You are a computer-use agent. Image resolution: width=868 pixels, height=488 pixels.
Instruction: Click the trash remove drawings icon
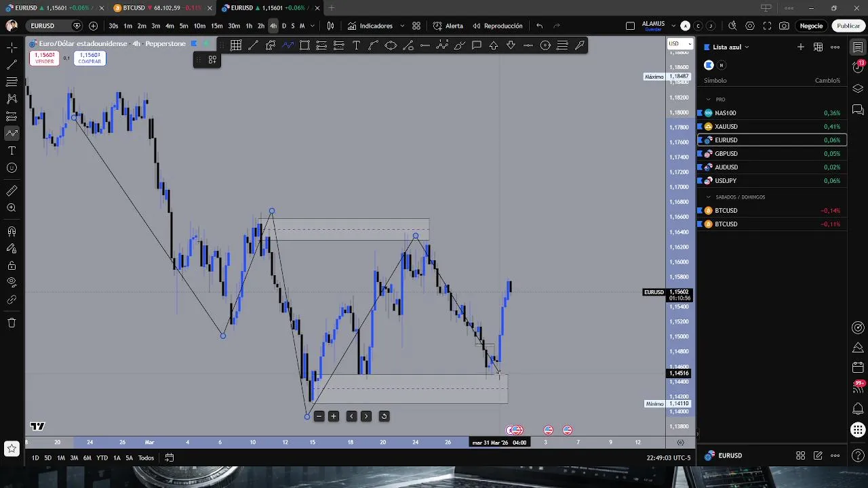click(12, 323)
